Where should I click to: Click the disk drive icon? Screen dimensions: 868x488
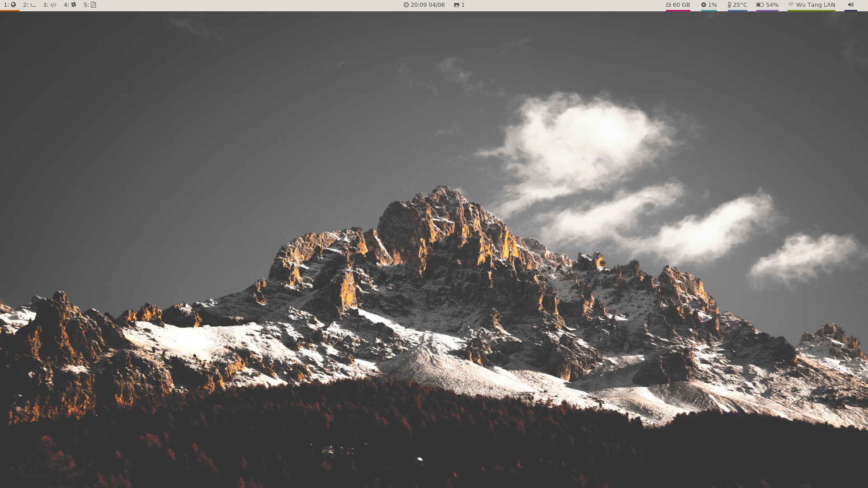point(668,5)
